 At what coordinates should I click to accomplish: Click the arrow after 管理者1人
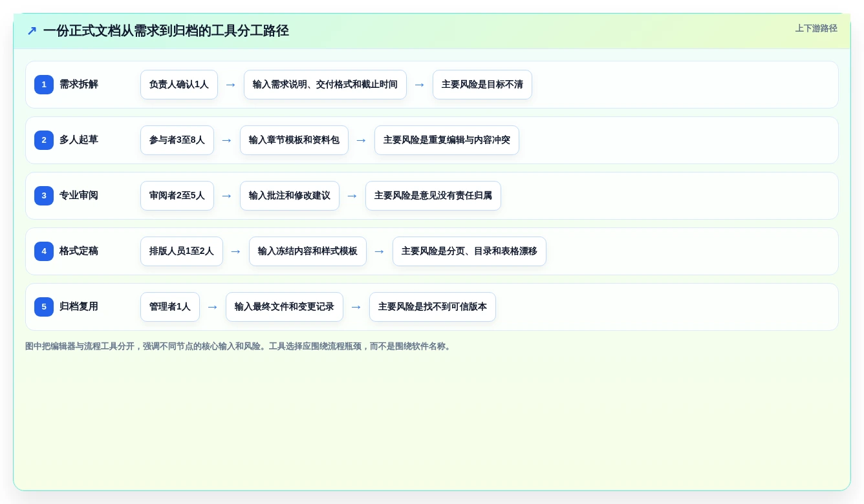[213, 307]
